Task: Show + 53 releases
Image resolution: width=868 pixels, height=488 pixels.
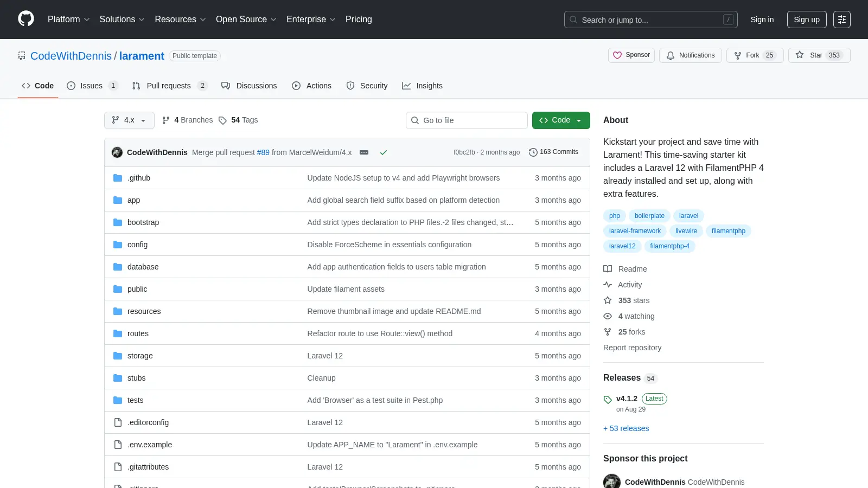Action: [626, 428]
